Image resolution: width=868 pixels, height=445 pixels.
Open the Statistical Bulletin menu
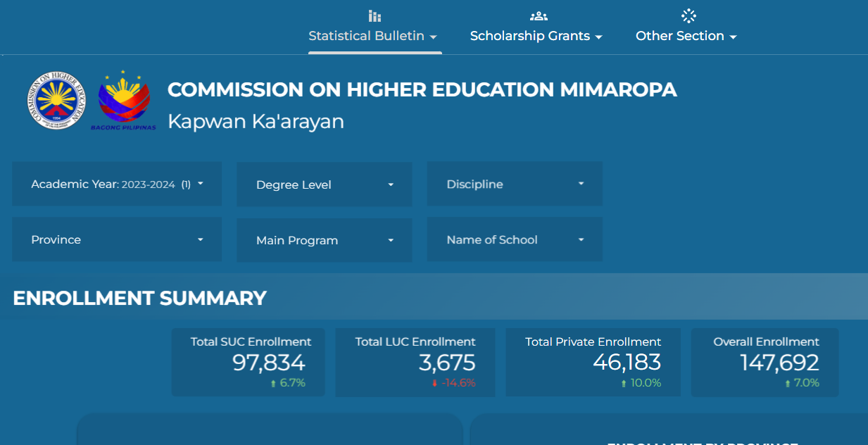point(373,36)
